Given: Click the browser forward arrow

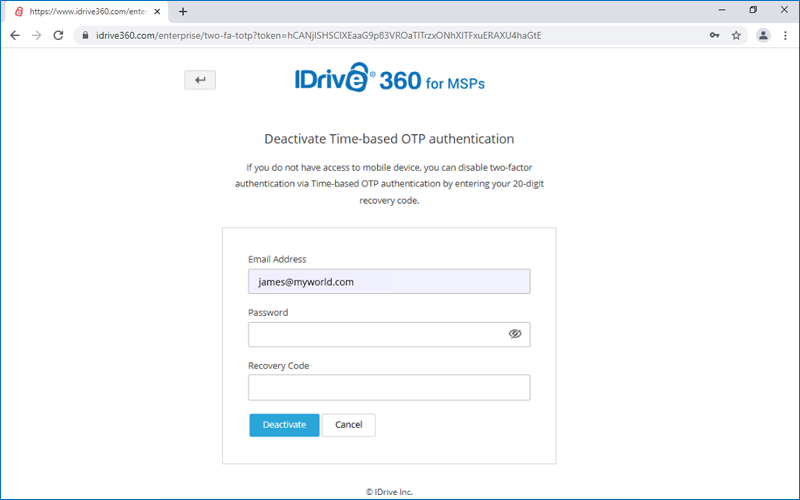Looking at the screenshot, I should [37, 35].
